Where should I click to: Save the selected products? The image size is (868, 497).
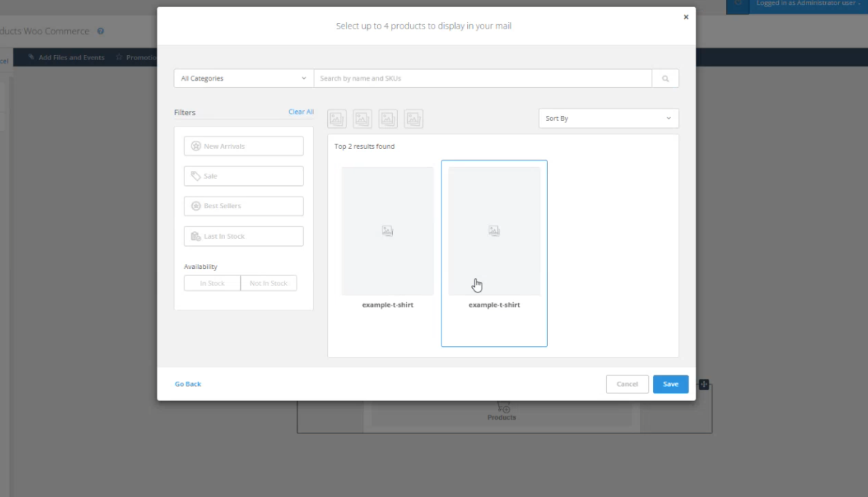(x=670, y=384)
